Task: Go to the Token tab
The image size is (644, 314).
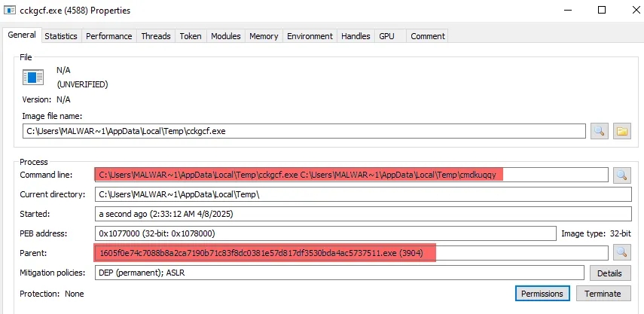Action: pos(190,36)
